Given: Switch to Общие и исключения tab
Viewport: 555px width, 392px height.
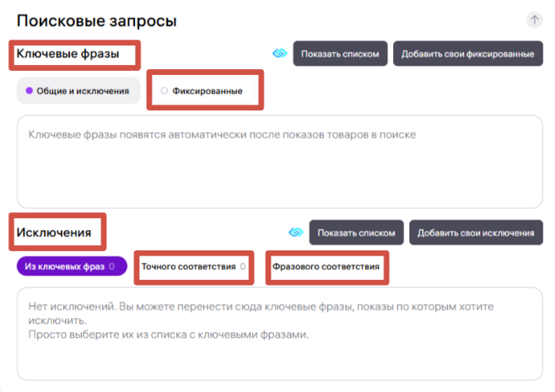Looking at the screenshot, I should [78, 91].
